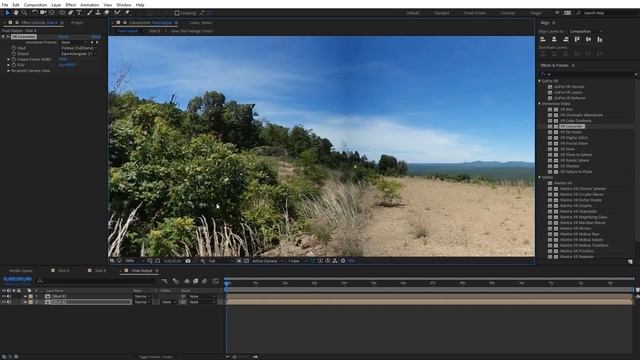The image size is (640, 360).
Task: Open the Input format dropdown
Action: [x=79, y=48]
